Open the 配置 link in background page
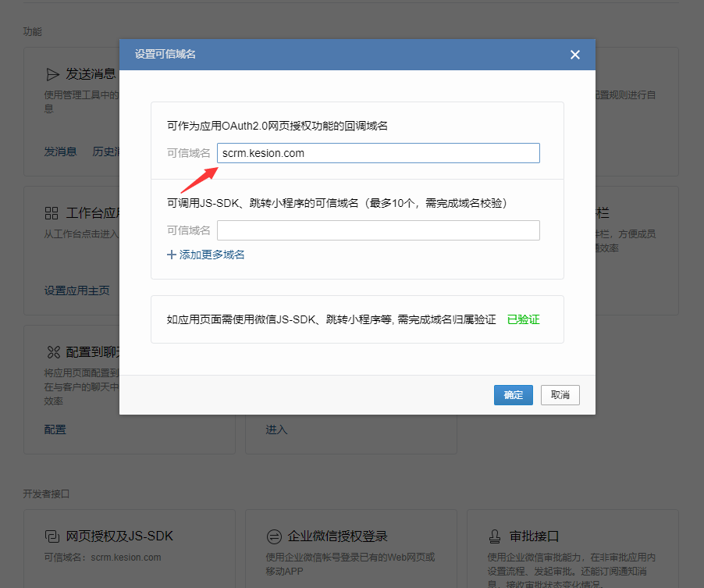 point(55,430)
